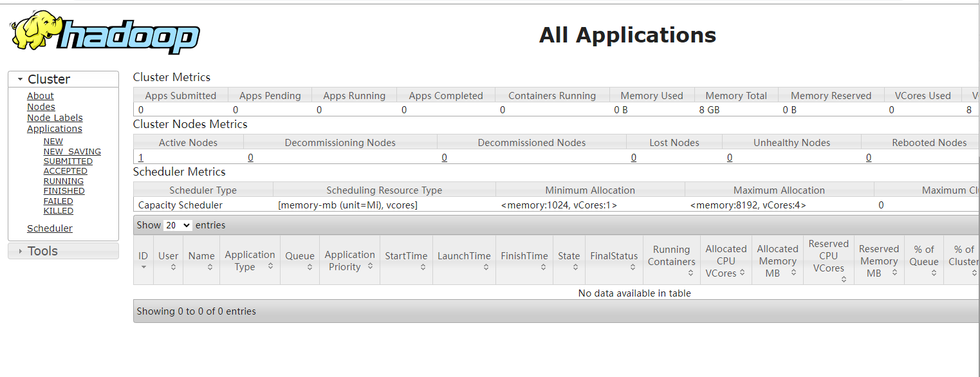Image resolution: width=980 pixels, height=377 pixels.
Task: Sort table by FinalStatus column
Action: pos(614,260)
